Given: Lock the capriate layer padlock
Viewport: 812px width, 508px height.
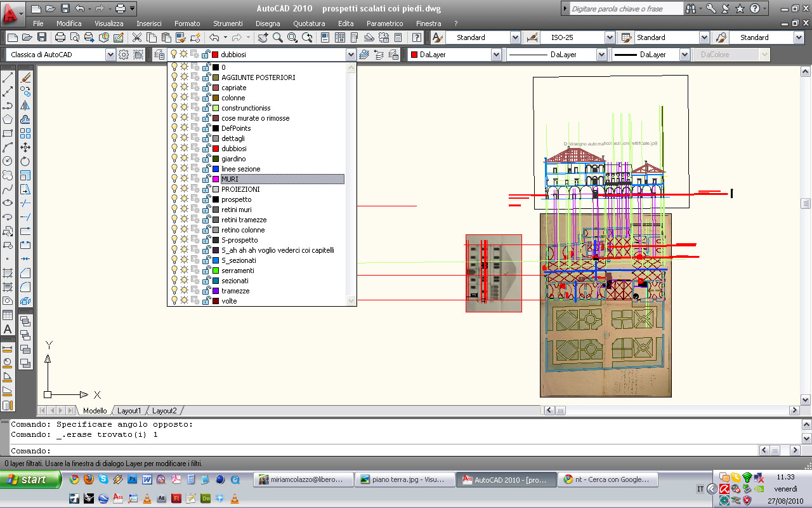Looking at the screenshot, I should (206, 88).
